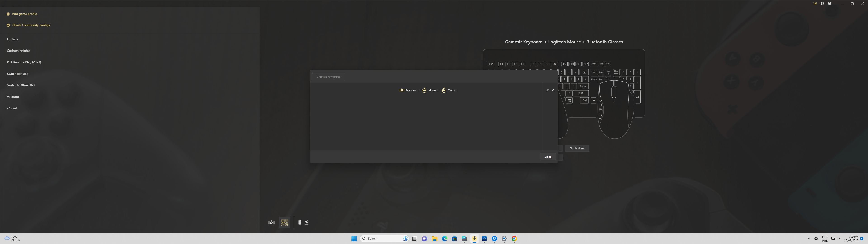Select the xCloud profile
The image size is (868, 244).
(x=12, y=108)
